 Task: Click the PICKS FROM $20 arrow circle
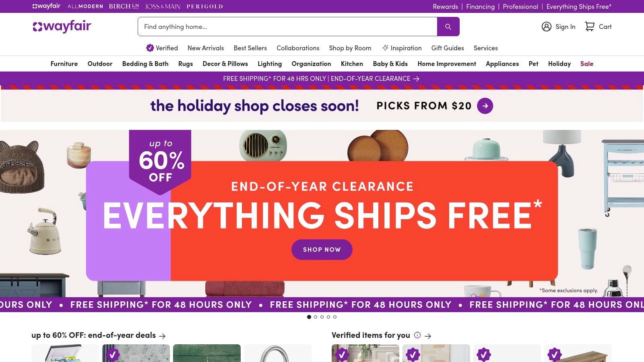click(x=485, y=106)
